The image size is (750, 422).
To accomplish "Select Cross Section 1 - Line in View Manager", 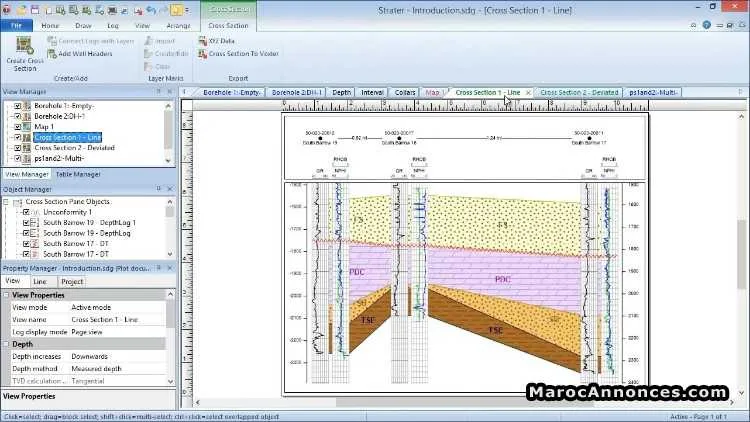I will click(x=68, y=137).
